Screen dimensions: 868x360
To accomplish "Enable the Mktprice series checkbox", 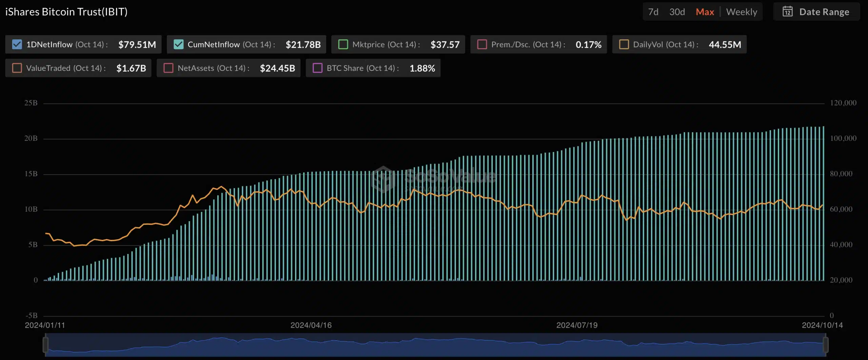I will [x=343, y=44].
